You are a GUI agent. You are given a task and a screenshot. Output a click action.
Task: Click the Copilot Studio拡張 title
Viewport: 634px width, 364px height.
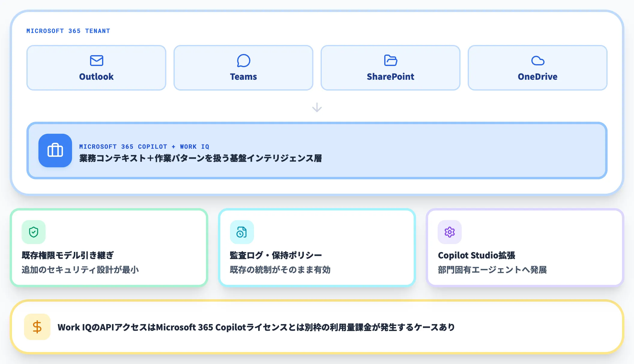point(476,255)
